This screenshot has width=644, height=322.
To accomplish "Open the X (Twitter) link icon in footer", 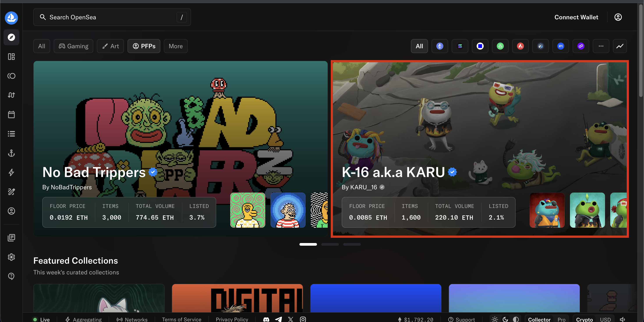I will pyautogui.click(x=290, y=319).
